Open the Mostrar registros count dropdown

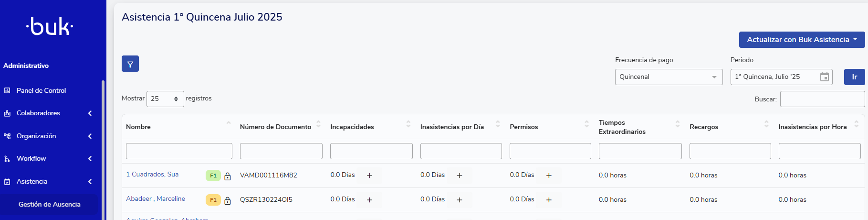pyautogui.click(x=165, y=99)
